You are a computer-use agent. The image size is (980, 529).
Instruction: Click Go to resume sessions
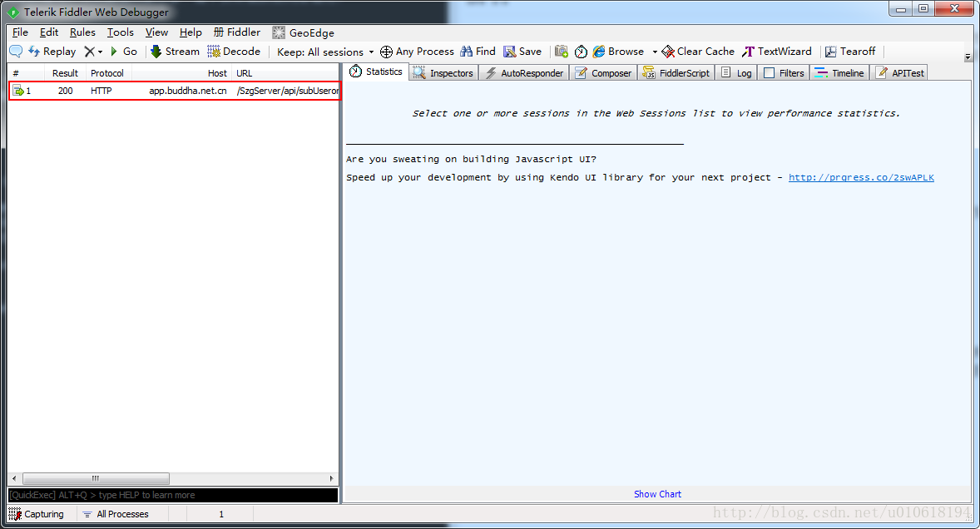point(124,52)
